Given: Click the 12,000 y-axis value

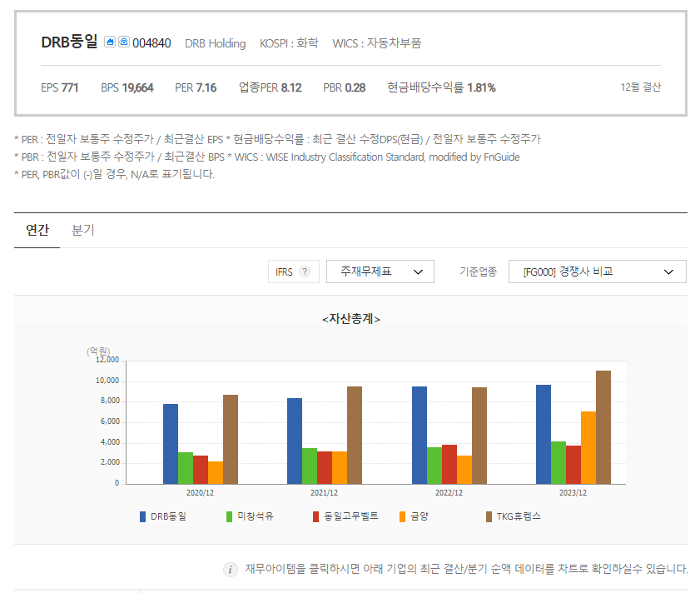Looking at the screenshot, I should click(x=107, y=360).
